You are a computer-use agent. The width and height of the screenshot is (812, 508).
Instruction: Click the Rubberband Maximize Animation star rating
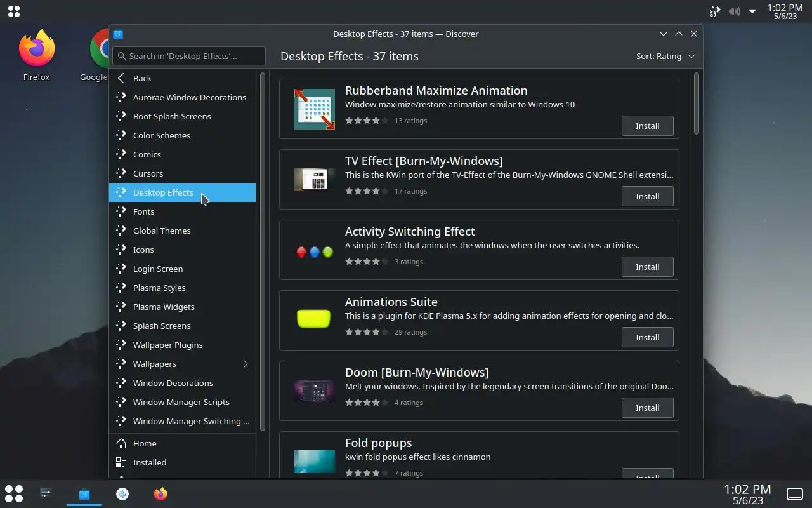point(367,121)
